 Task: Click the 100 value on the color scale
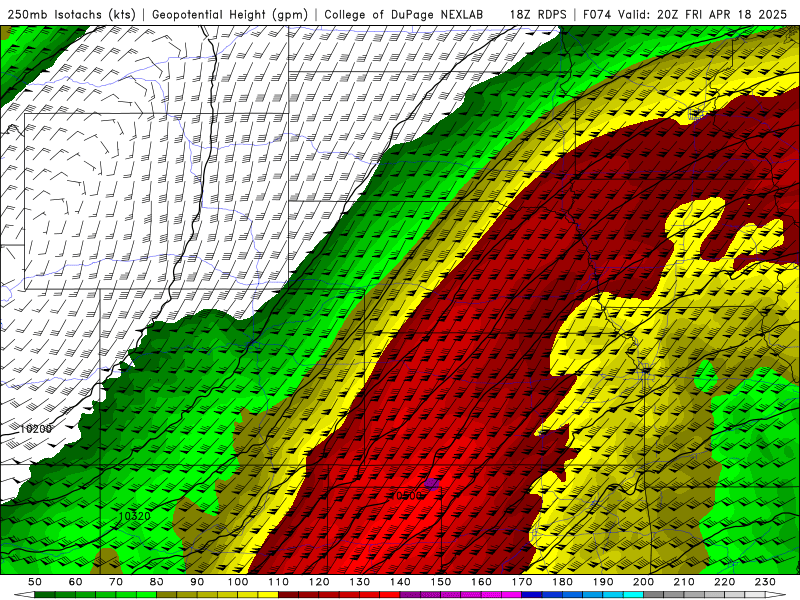point(238,582)
